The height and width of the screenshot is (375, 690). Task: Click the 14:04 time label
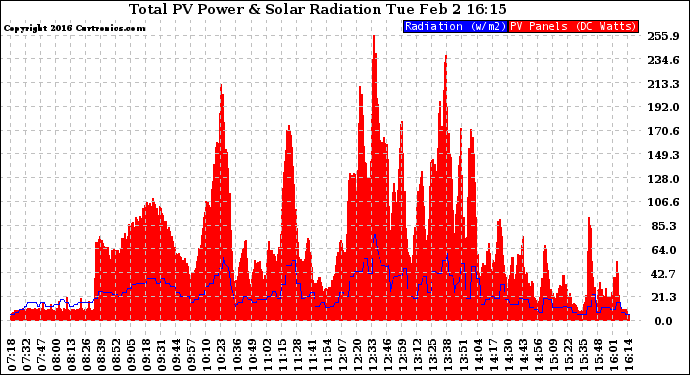click(x=478, y=355)
